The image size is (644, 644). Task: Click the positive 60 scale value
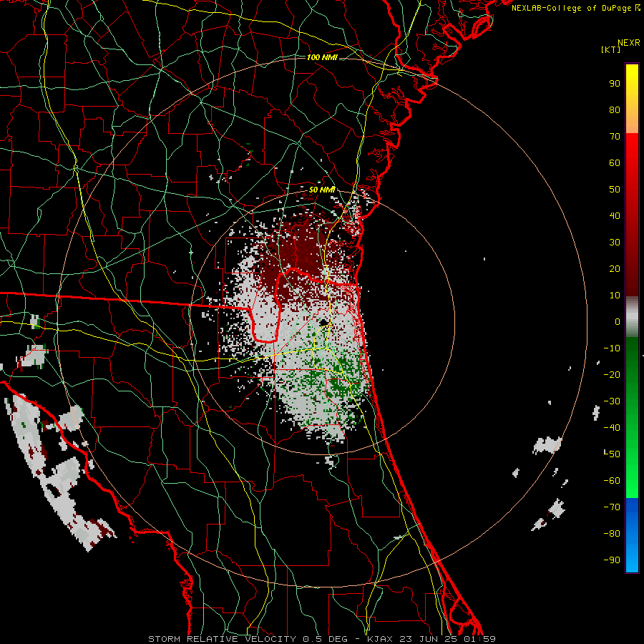615,163
